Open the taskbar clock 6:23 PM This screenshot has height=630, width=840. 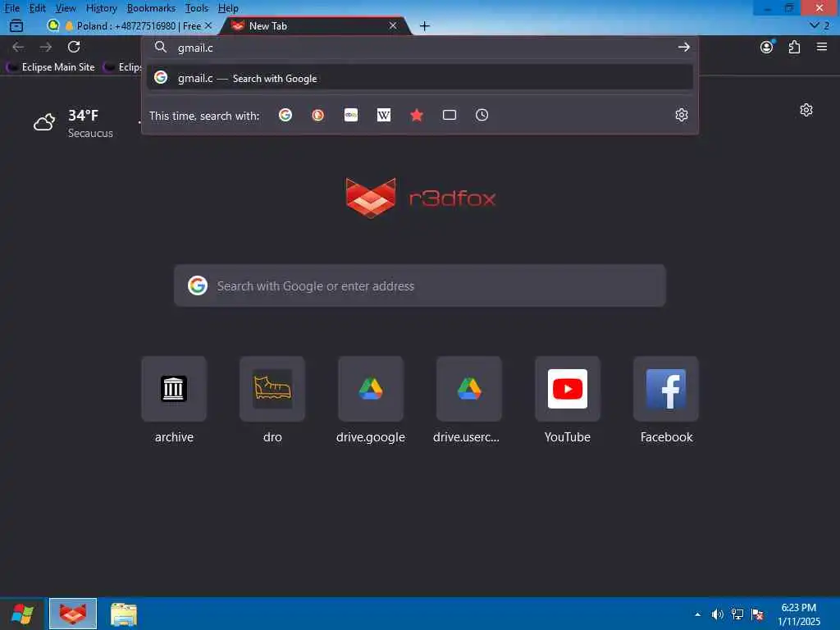[799, 614]
